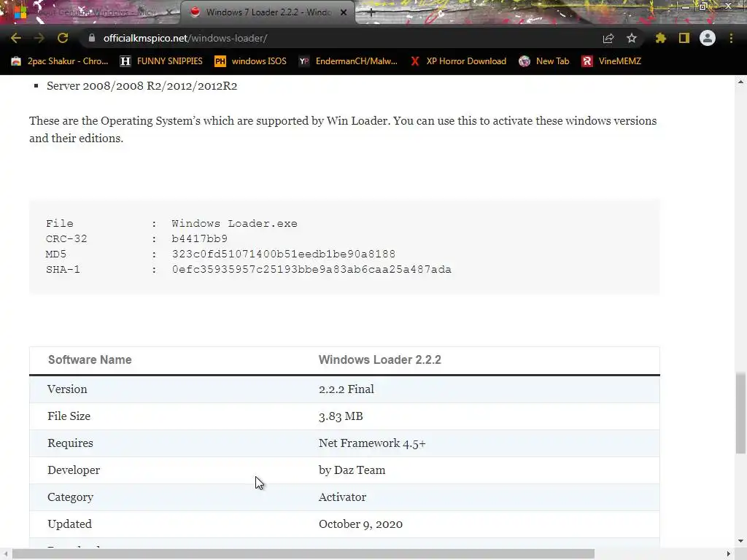
Task: Click the 3.83 MB file size cell
Action: [x=341, y=416]
